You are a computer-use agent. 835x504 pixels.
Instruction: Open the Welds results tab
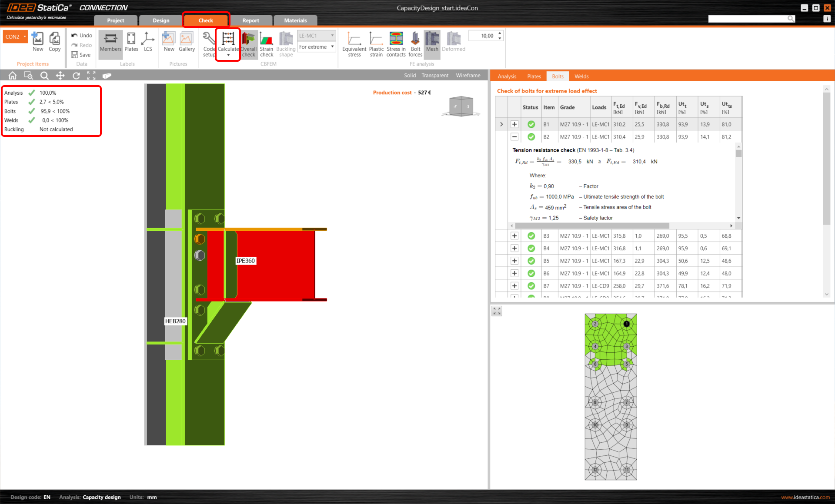tap(581, 76)
